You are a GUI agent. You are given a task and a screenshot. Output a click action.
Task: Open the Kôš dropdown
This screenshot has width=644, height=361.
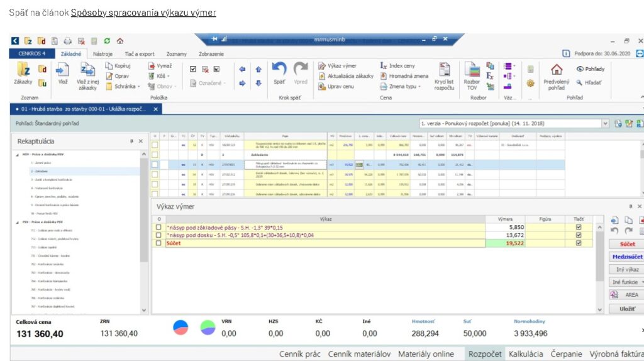pos(159,76)
